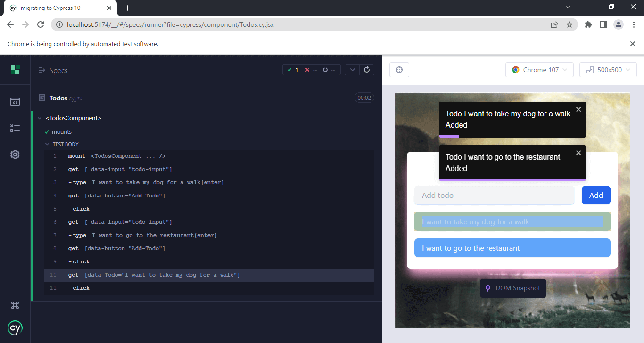644x343 pixels.
Task: Open the Chrome three-dot menu
Action: pyautogui.click(x=634, y=24)
